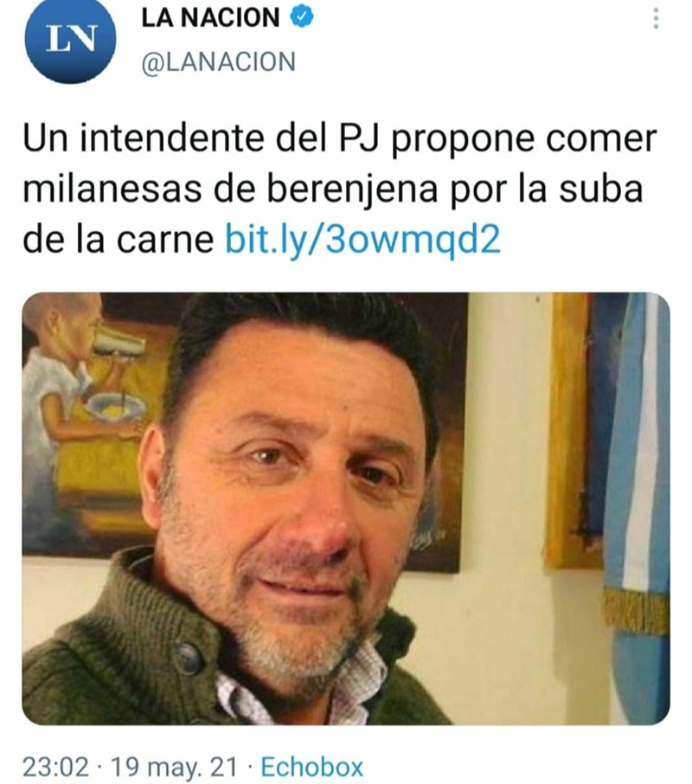Select the 19 may. 21 date
Viewport: 692px width, 784px height.
173,767
